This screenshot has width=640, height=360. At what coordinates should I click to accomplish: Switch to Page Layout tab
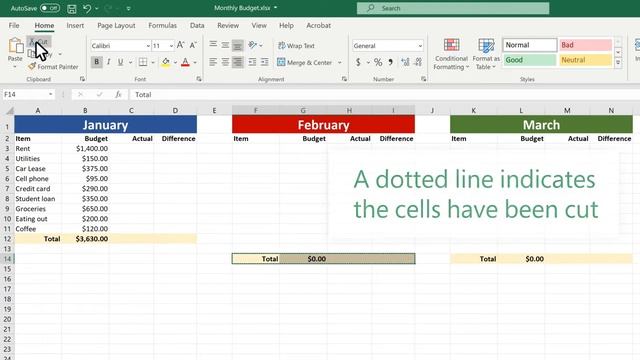[116, 25]
